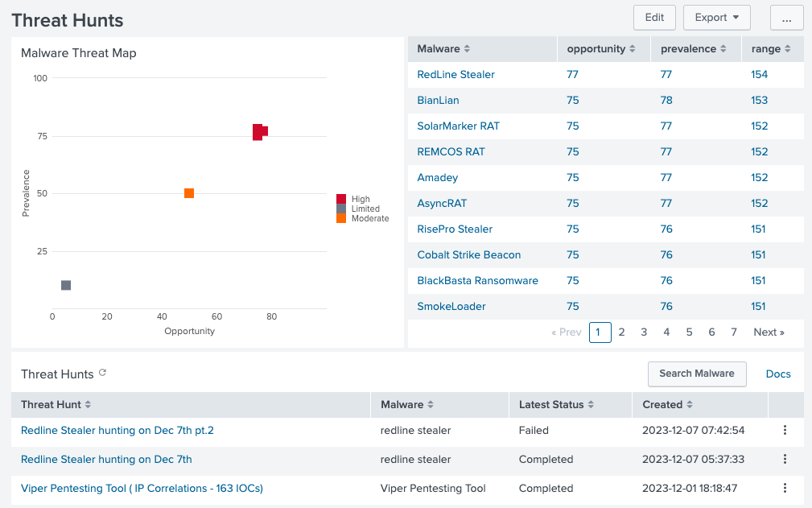Jump to page 7 of malware table
Image resolution: width=812 pixels, height=508 pixels.
coord(734,332)
